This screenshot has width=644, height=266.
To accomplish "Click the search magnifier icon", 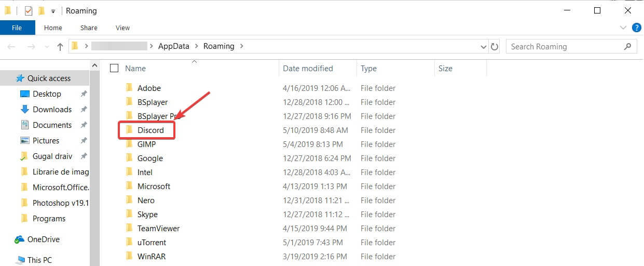I will tap(627, 46).
